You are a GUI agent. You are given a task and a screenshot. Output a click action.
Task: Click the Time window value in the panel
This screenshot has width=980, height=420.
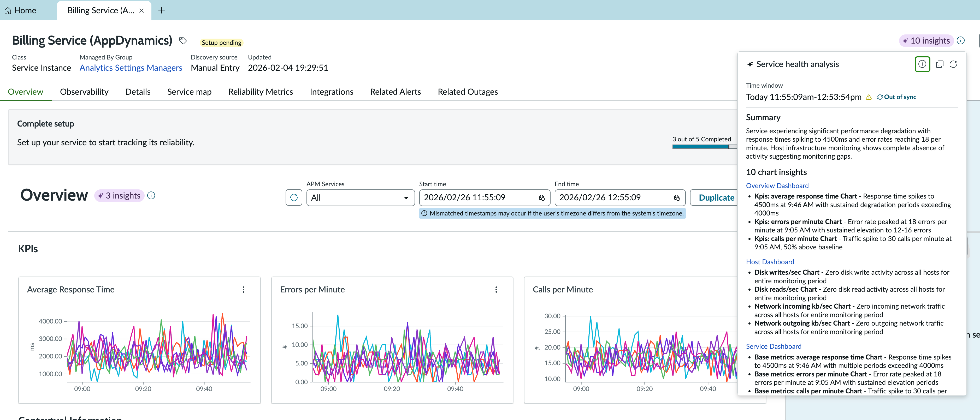804,97
